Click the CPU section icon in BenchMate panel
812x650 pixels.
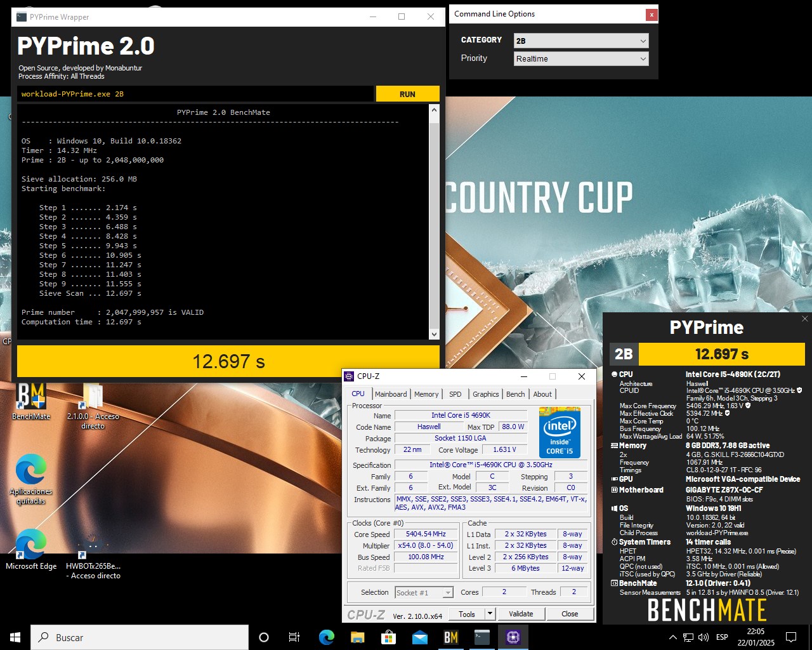614,375
